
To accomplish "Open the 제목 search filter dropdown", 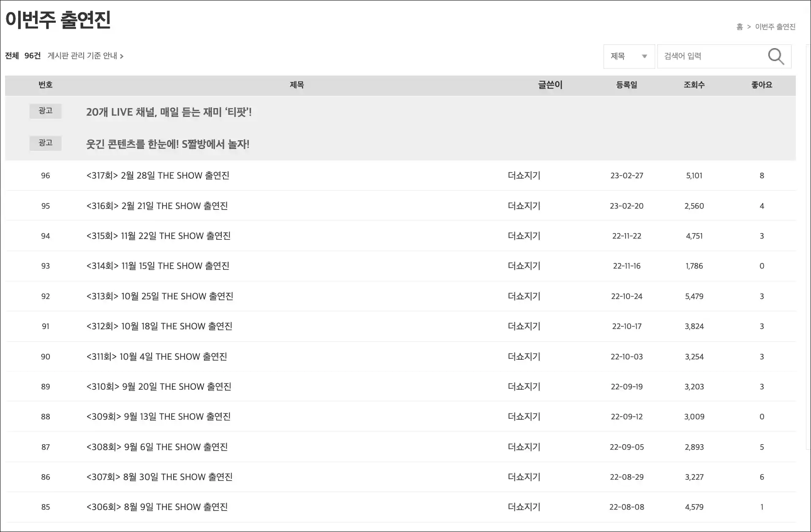I will tap(629, 56).
